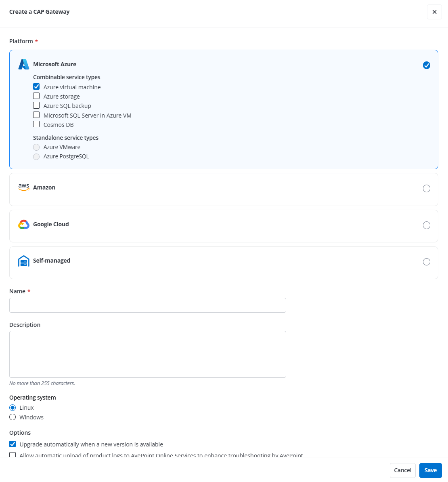Click the blue checkmark on Microsoft Azure card
Image resolution: width=448 pixels, height=482 pixels.
pyautogui.click(x=426, y=65)
